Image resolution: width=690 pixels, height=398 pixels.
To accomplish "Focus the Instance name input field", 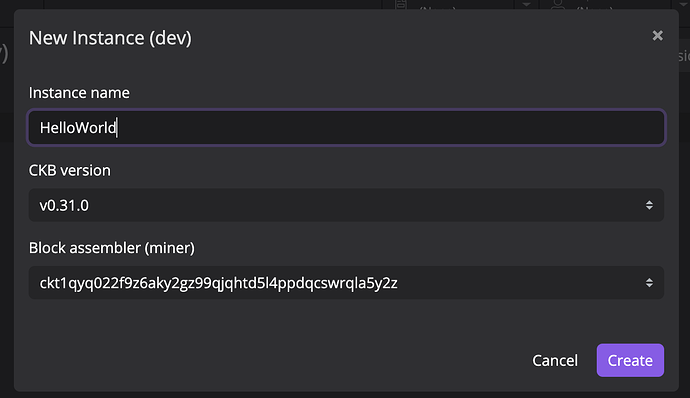I will (346, 128).
